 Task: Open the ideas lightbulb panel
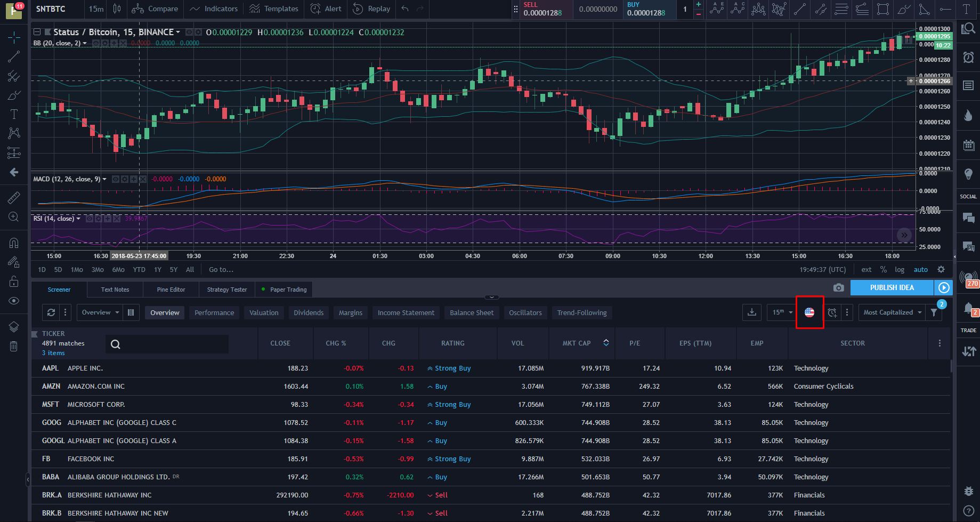pyautogui.click(x=968, y=174)
